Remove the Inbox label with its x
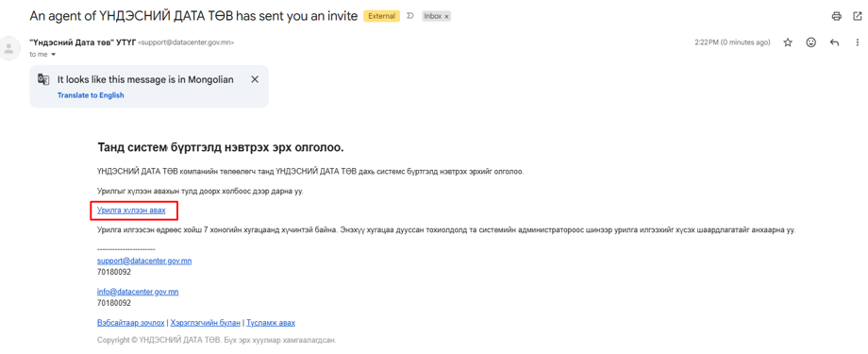Screen dimensions: 868x354 (446, 17)
